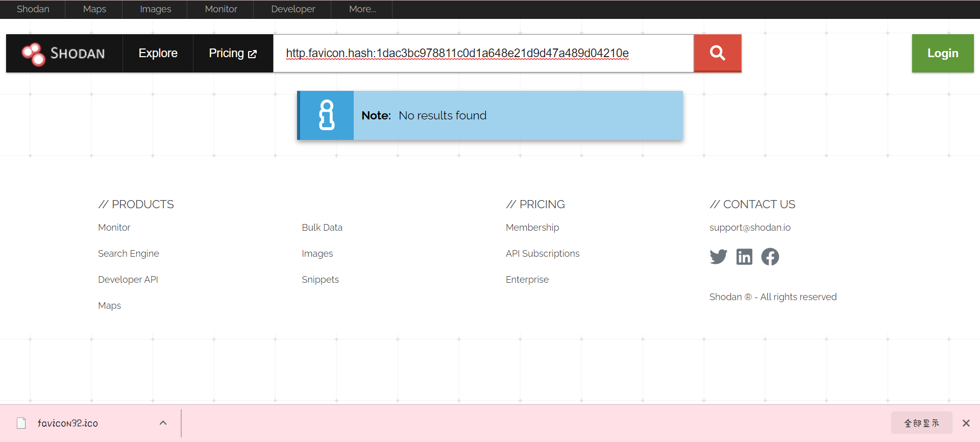Viewport: 980px width, 442px height.
Task: Open the Shodan tab in the top bar
Action: pos(33,9)
